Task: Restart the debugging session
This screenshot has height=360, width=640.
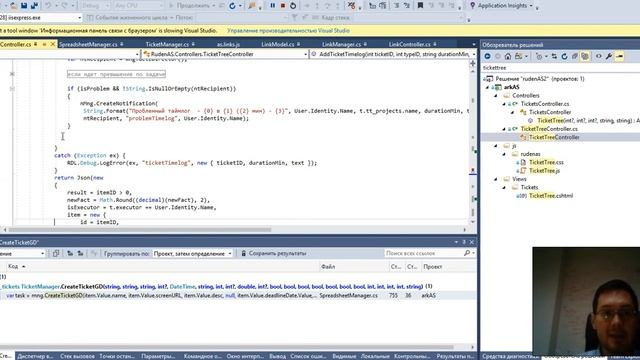Action: click(293, 6)
